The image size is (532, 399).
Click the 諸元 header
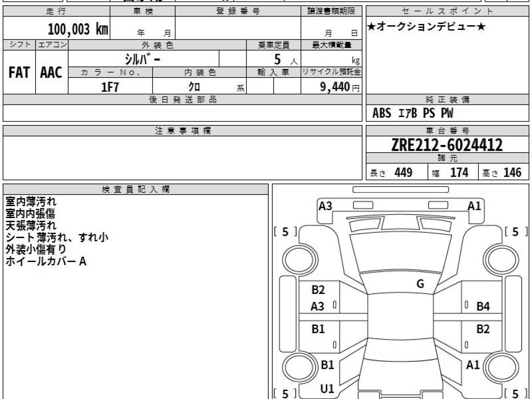(448, 158)
